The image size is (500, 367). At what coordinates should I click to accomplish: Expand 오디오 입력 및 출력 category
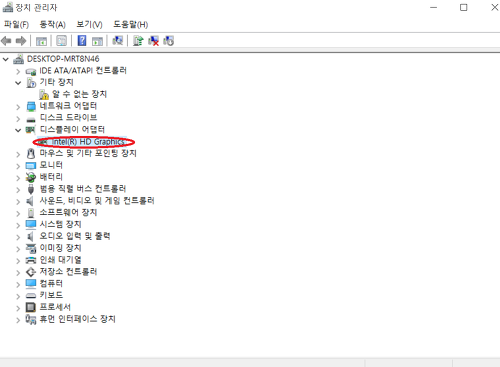pos(18,237)
